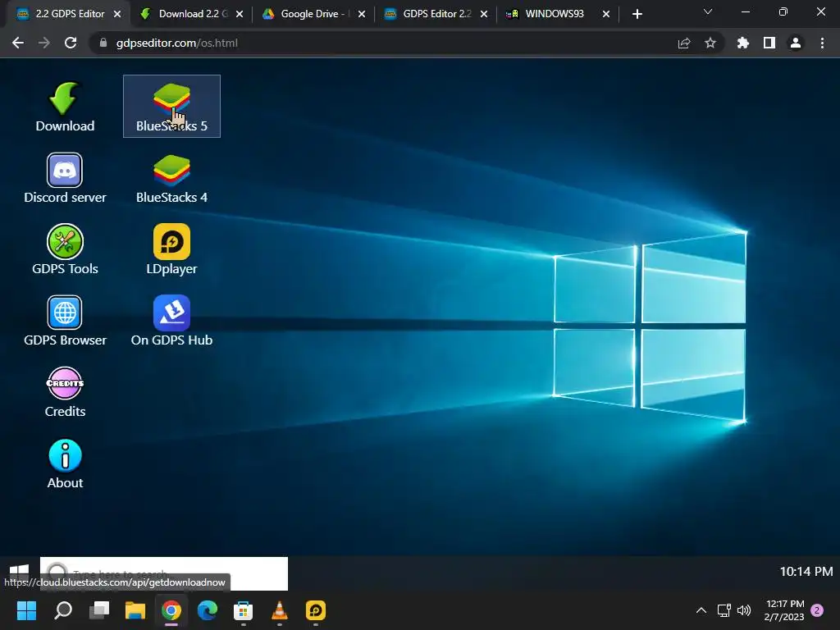Open VLC media player from taskbar

pos(280,610)
